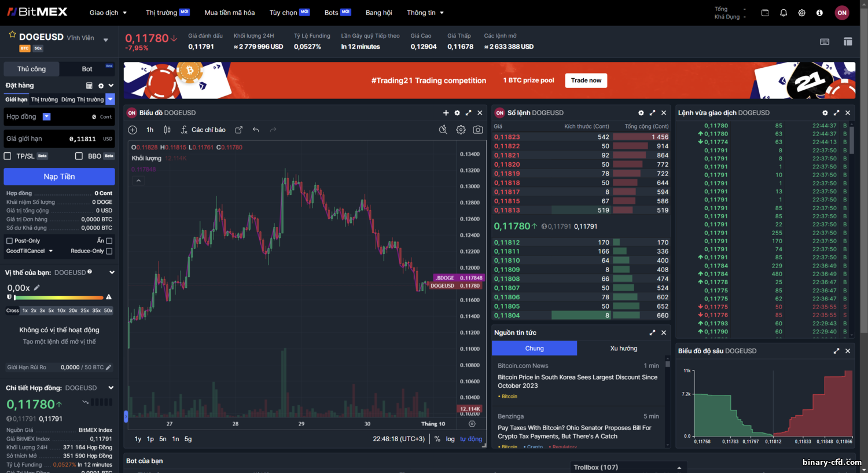This screenshot has height=473, width=868.
Task: Add compare symbol on chart toolbar
Action: (x=133, y=130)
